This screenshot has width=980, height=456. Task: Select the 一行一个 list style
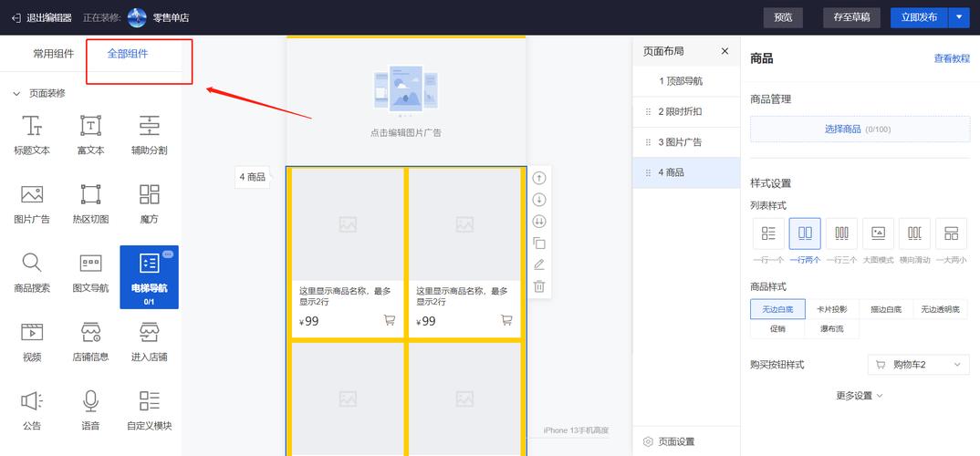pyautogui.click(x=768, y=233)
